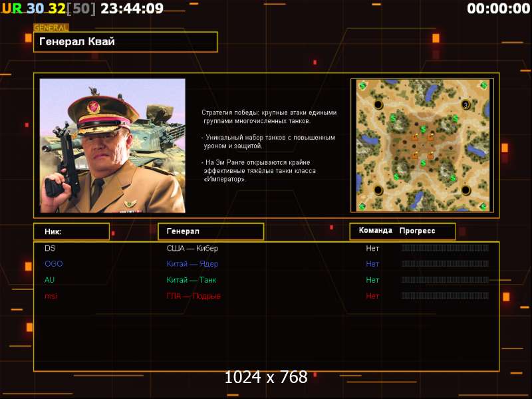Click the yellow GENERAL label

pyautogui.click(x=51, y=27)
